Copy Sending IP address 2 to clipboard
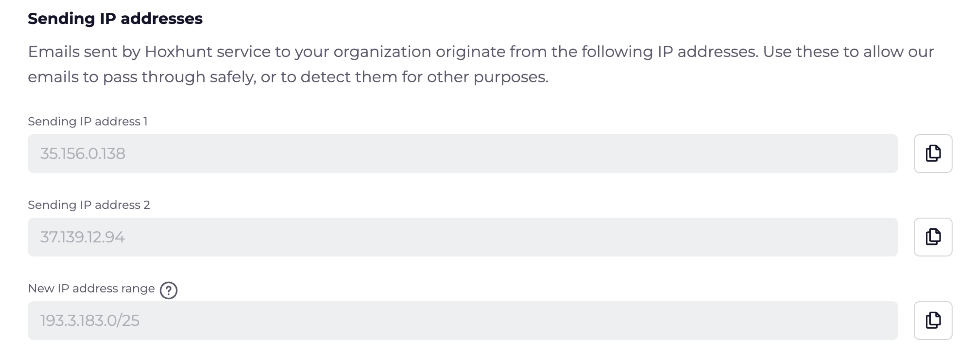Image resolution: width=980 pixels, height=350 pixels. point(933,237)
